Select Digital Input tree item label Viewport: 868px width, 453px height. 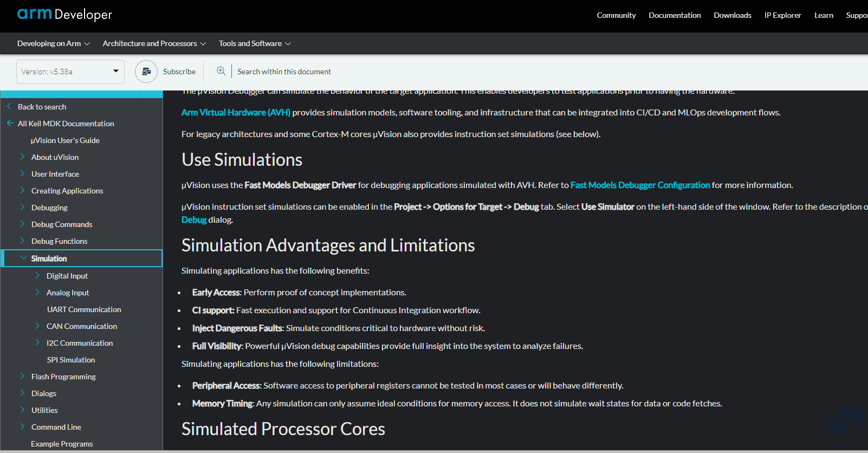pos(67,276)
